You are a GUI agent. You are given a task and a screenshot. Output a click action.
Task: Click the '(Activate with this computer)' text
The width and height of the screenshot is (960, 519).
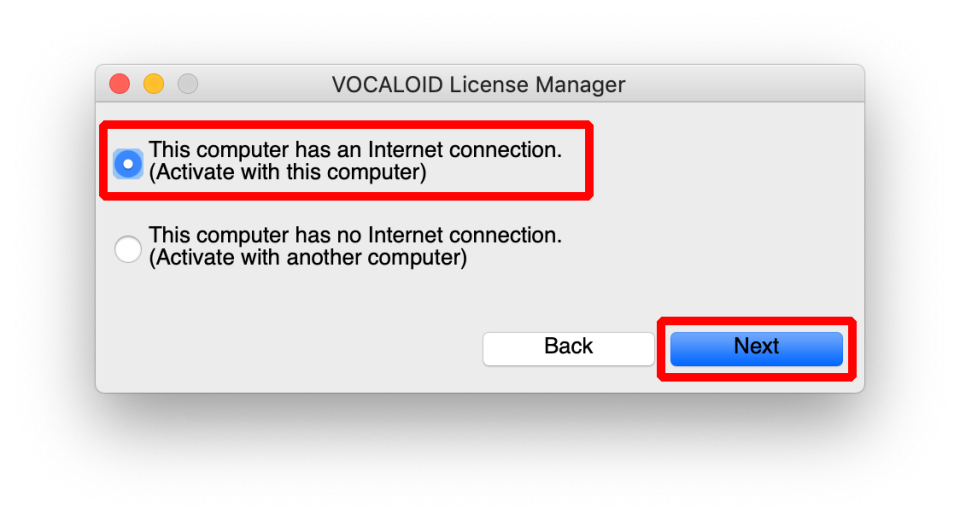(288, 173)
